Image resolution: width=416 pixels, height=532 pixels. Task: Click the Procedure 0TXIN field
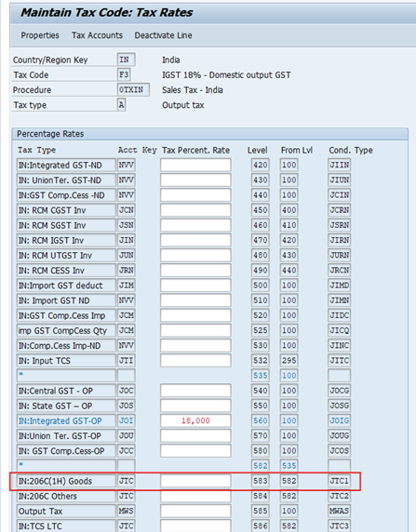pyautogui.click(x=133, y=90)
